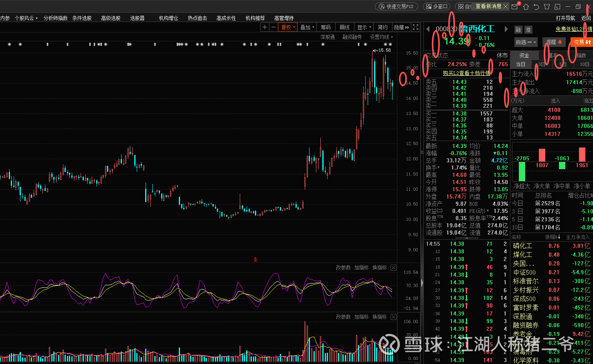
Task: Go to next stock with right arrow
Action: (506, 29)
